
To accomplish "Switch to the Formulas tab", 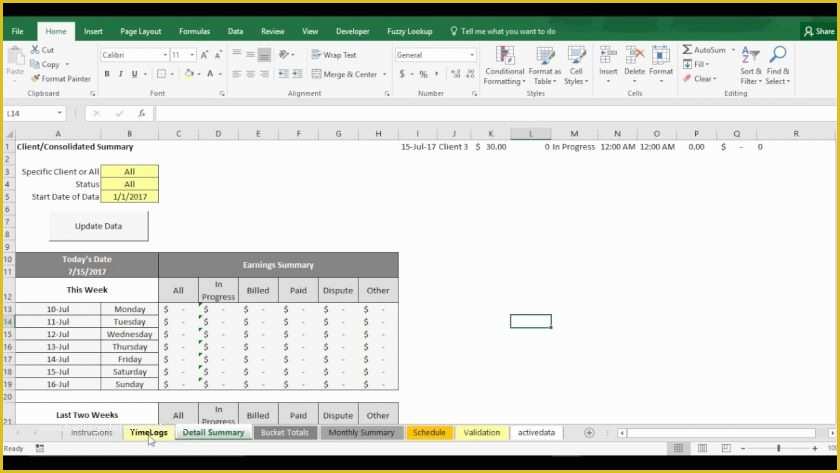I will 194,31.
